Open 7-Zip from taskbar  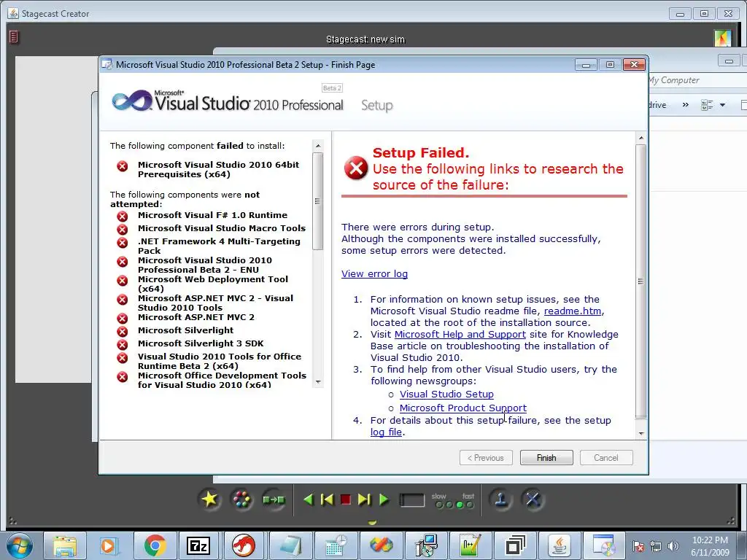coord(198,546)
